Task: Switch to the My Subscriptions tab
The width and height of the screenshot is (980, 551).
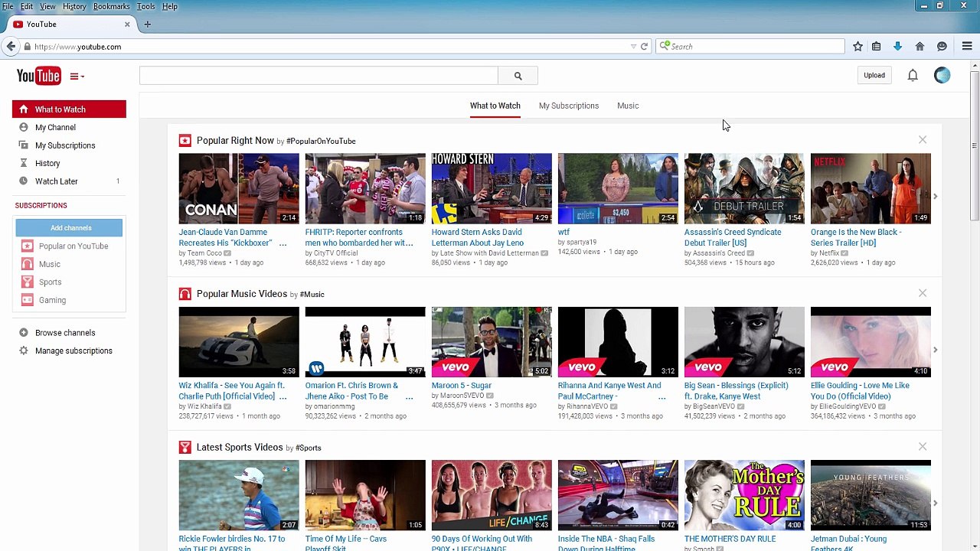Action: pyautogui.click(x=569, y=106)
